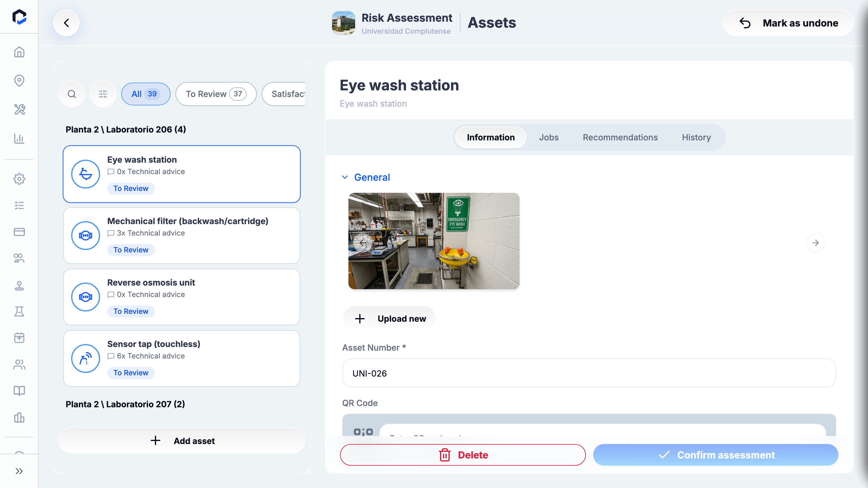Click Confirm assessment button
Screen dimensions: 868x488
(x=716, y=455)
